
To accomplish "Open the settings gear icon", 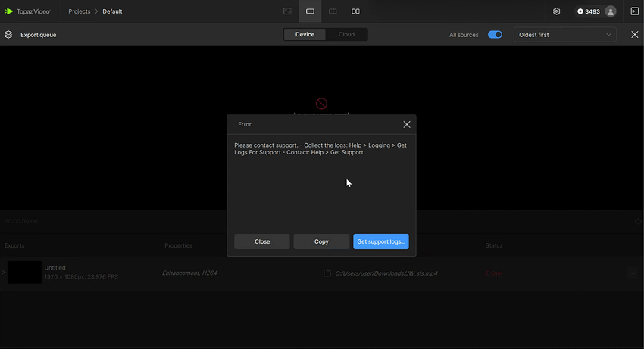I will (557, 11).
